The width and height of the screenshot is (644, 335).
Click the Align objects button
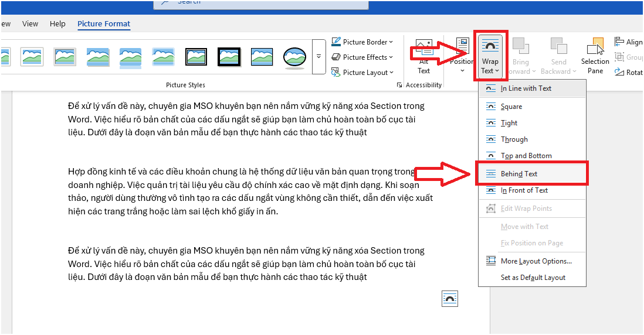pyautogui.click(x=628, y=42)
